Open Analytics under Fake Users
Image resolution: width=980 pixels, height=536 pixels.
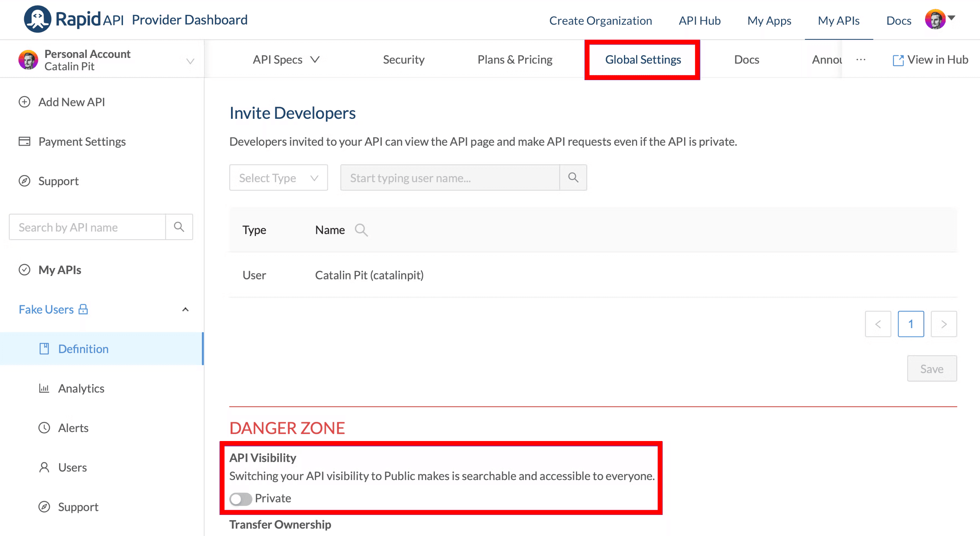81,389
